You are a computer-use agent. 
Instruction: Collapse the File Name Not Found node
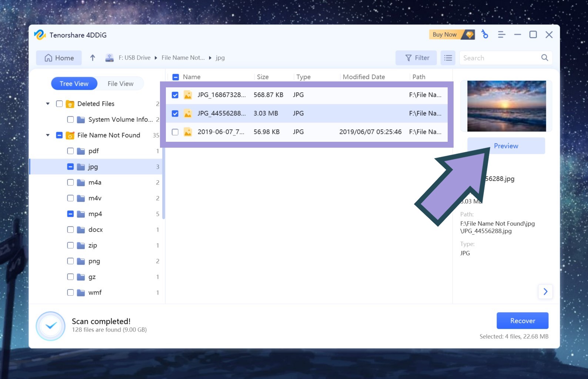[x=48, y=135]
